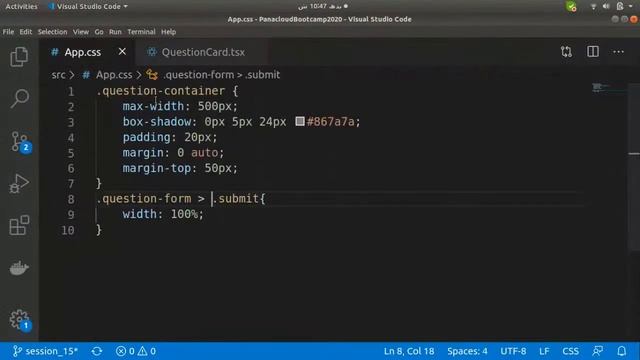640x360 pixels.
Task: Click the #867a7a color swatch
Action: pos(300,121)
